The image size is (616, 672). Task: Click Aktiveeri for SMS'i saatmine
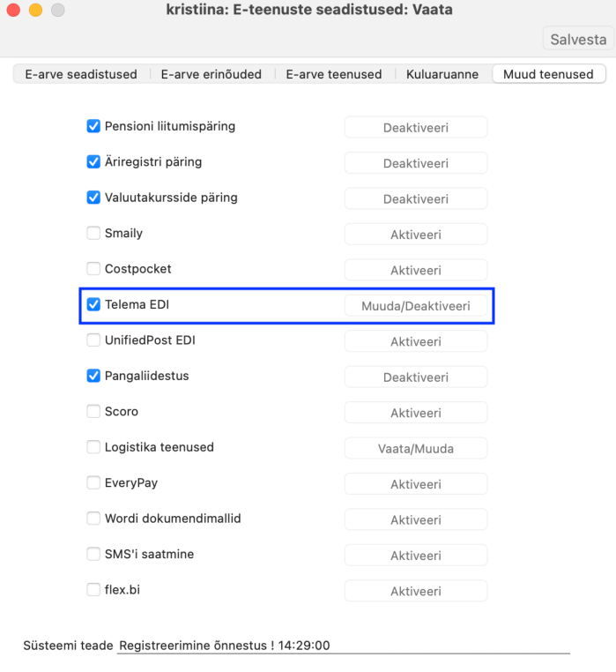pos(416,555)
